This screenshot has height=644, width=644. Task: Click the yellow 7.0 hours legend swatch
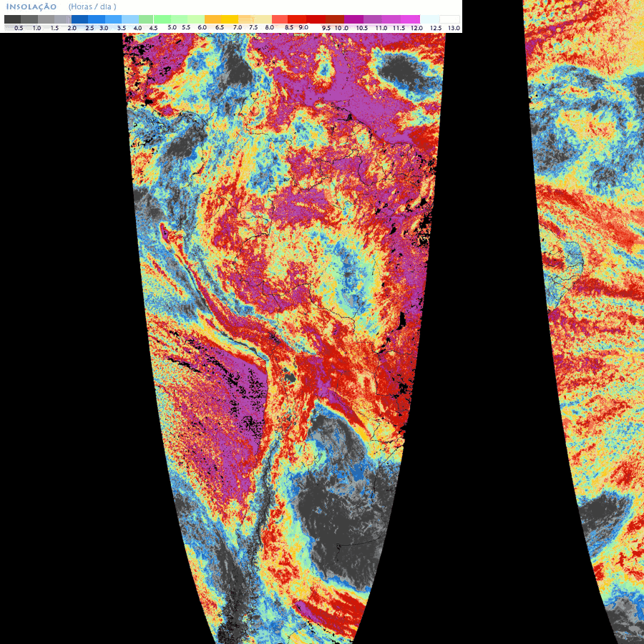(x=230, y=19)
